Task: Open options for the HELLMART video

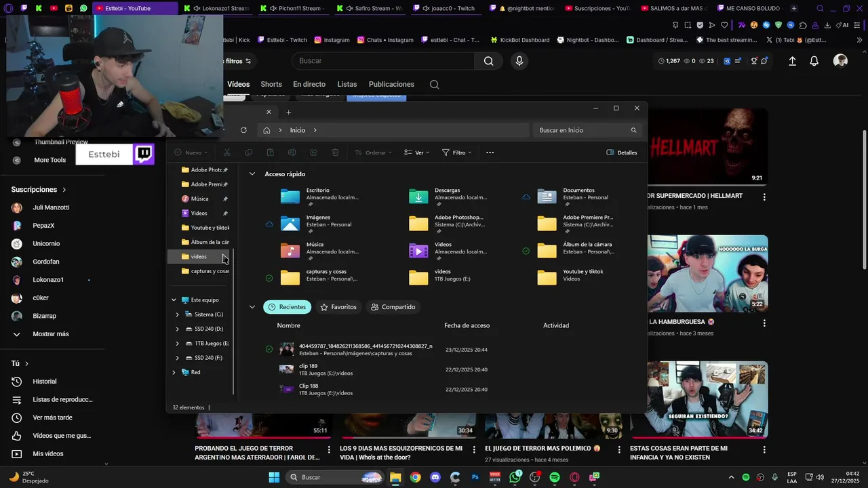Action: point(764,197)
